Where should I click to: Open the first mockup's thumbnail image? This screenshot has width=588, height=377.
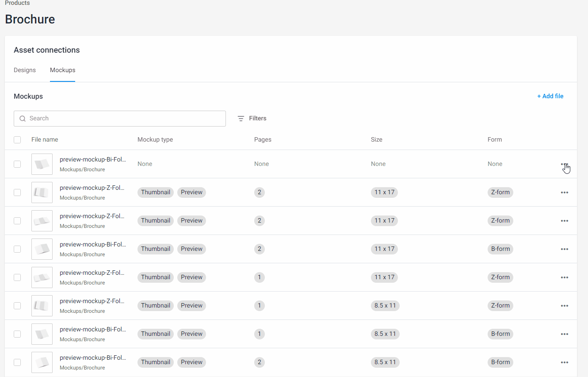point(42,164)
